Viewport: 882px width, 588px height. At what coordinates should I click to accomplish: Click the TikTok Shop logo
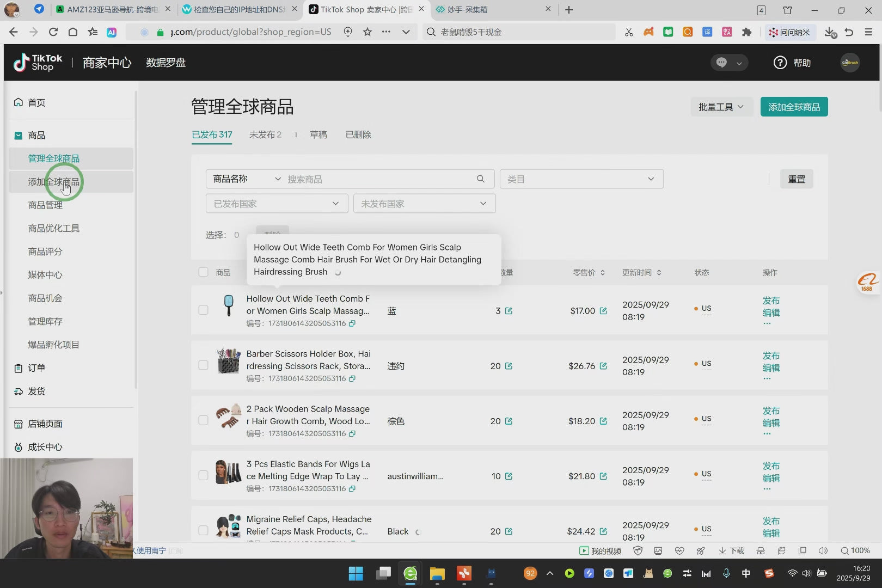click(38, 63)
